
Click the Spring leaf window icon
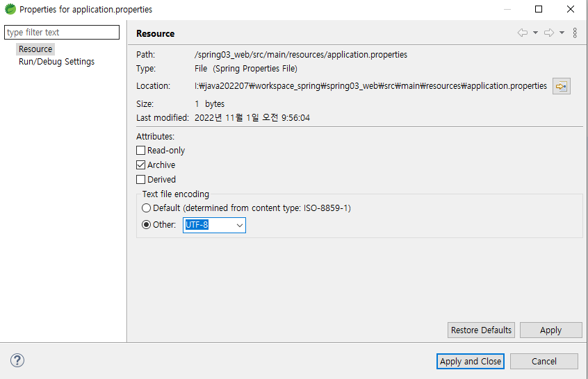point(10,9)
